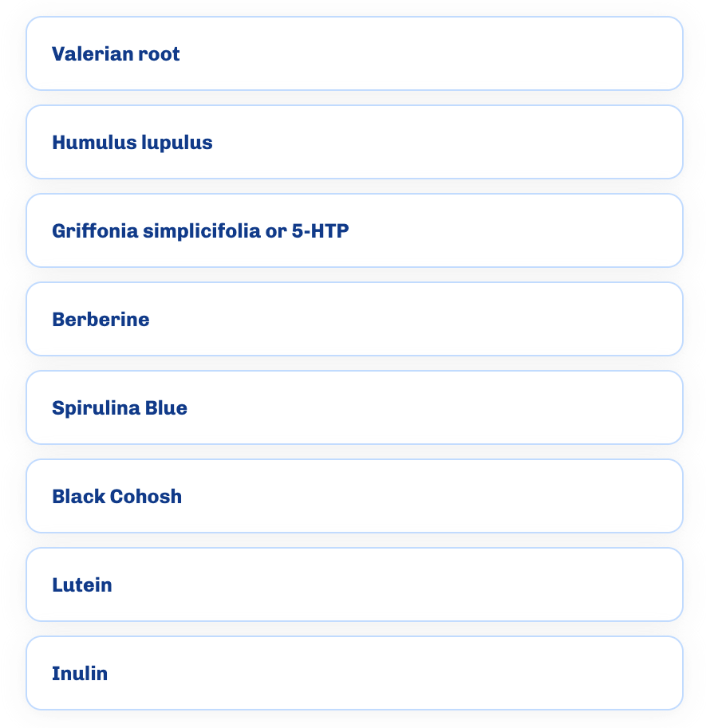Click the "Humulus lupulus" title text
Screen dimensions: 706x728
[132, 143]
